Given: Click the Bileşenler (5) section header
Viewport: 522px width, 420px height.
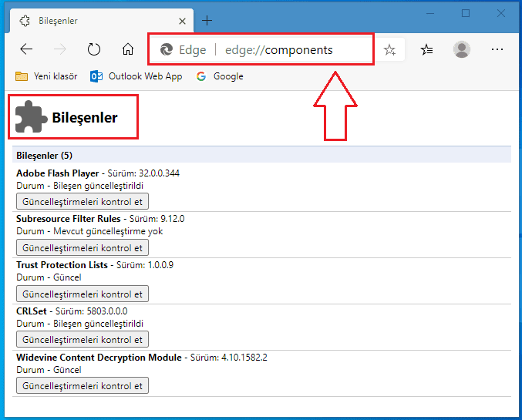Looking at the screenshot, I should [261, 155].
